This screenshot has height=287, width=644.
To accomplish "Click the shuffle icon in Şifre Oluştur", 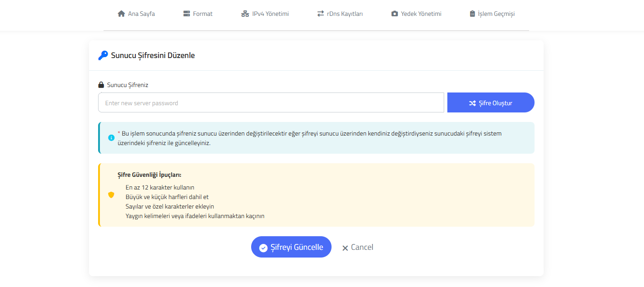I will [472, 103].
